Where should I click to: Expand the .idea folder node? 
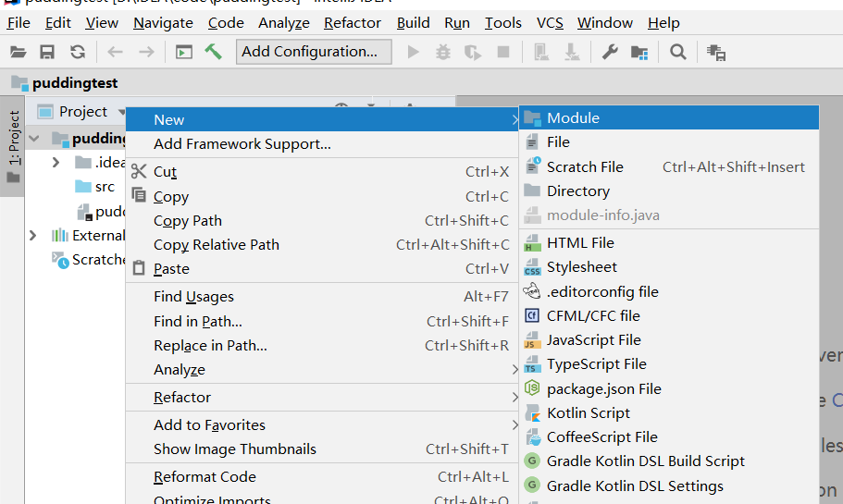point(56,162)
